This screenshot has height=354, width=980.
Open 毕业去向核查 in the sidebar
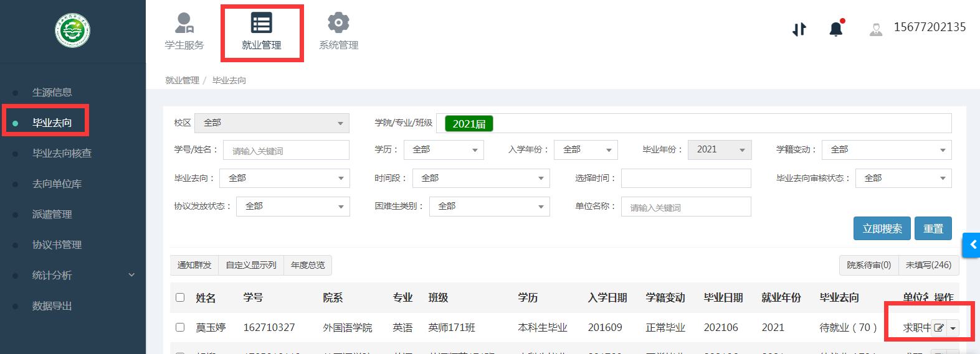[62, 153]
